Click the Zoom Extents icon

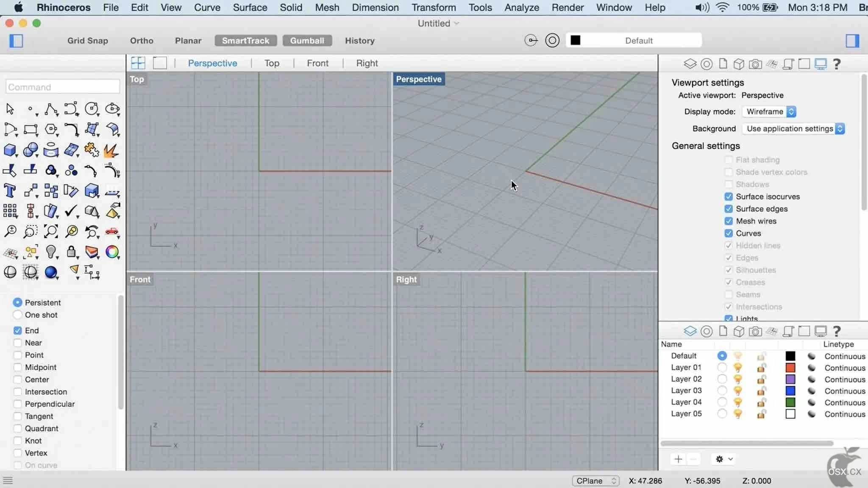point(51,231)
